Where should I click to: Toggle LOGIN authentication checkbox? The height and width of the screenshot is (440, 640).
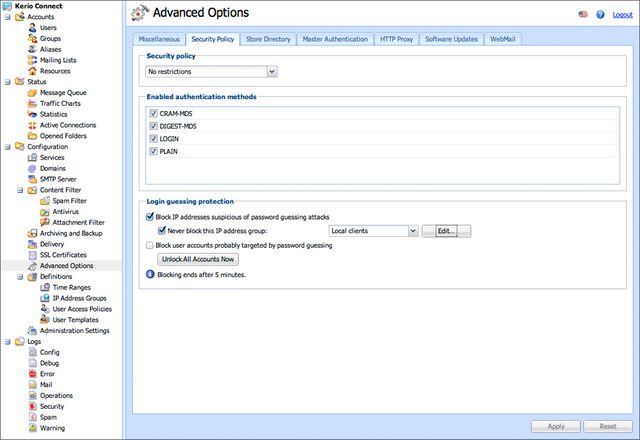click(153, 138)
